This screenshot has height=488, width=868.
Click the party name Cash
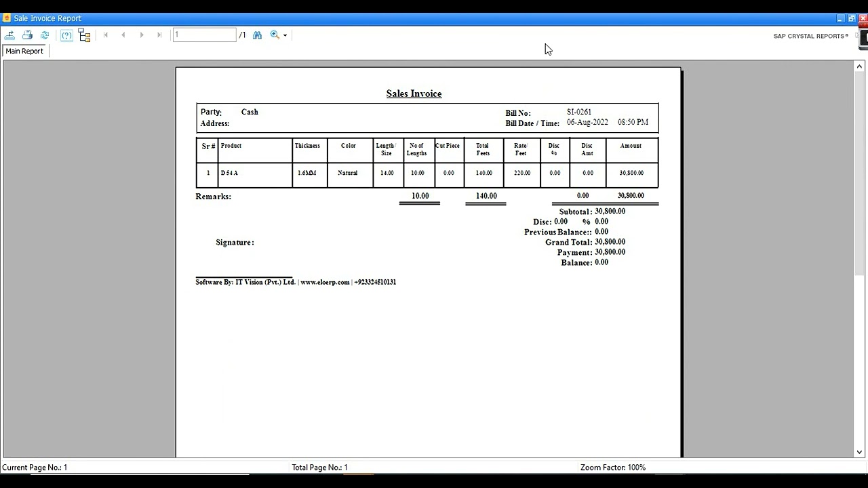tap(250, 112)
